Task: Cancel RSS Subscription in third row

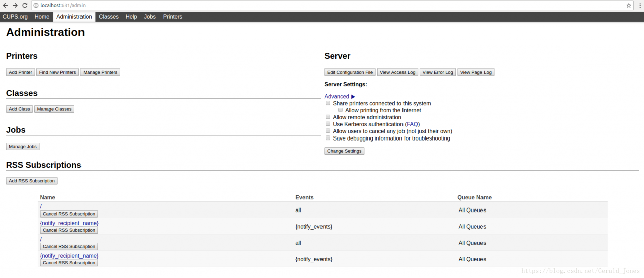Action: [x=69, y=246]
